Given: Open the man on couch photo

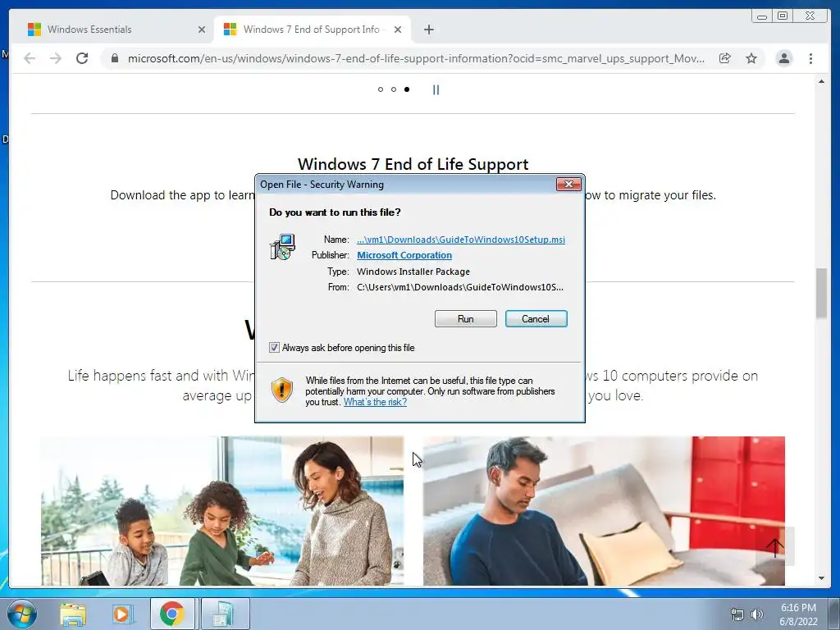Looking at the screenshot, I should [x=604, y=510].
